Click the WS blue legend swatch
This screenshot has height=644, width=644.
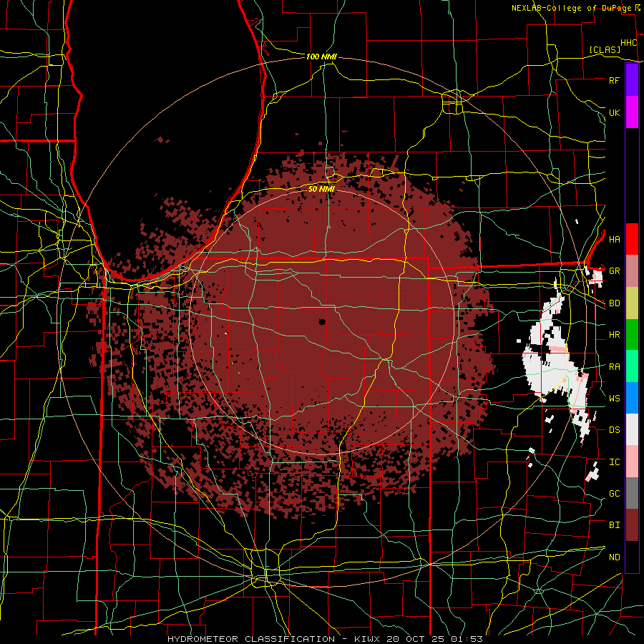[x=632, y=398]
